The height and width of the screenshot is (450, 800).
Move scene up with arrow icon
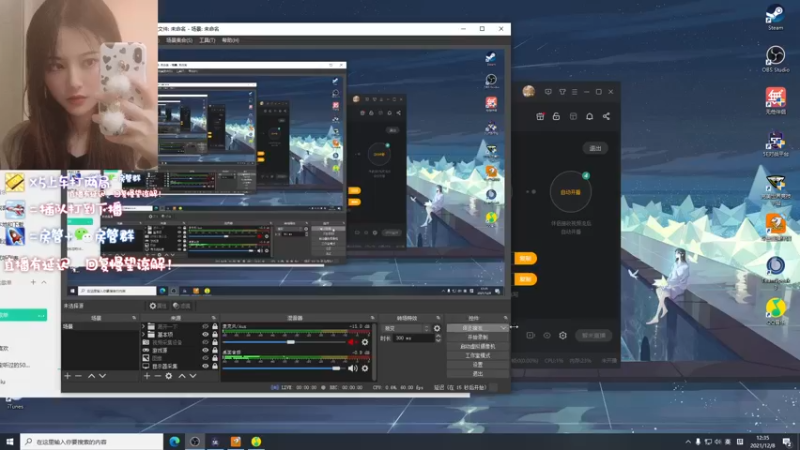(91, 376)
